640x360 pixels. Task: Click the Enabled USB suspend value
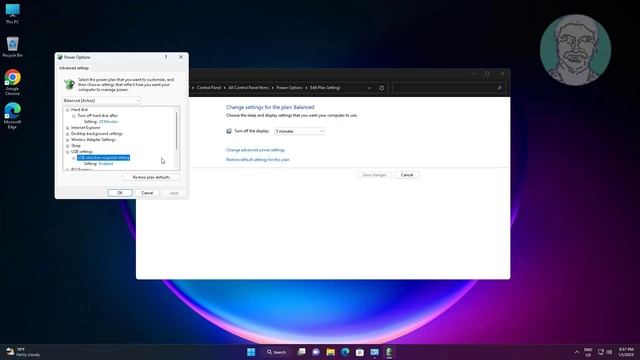click(106, 164)
